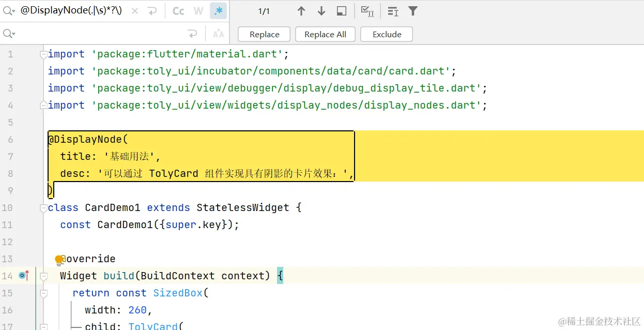Focus the empty replace input field
644x330 pixels.
pos(101,34)
